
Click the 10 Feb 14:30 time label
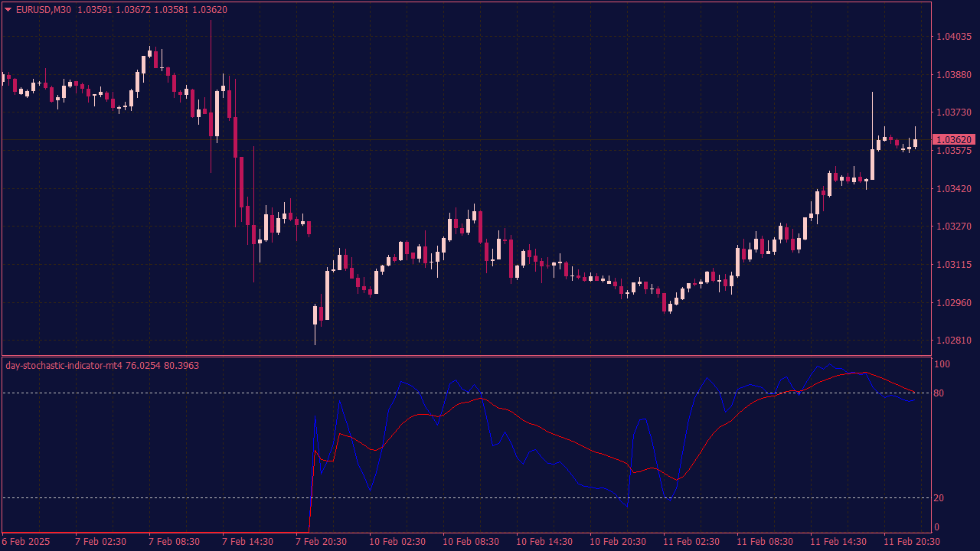point(544,542)
